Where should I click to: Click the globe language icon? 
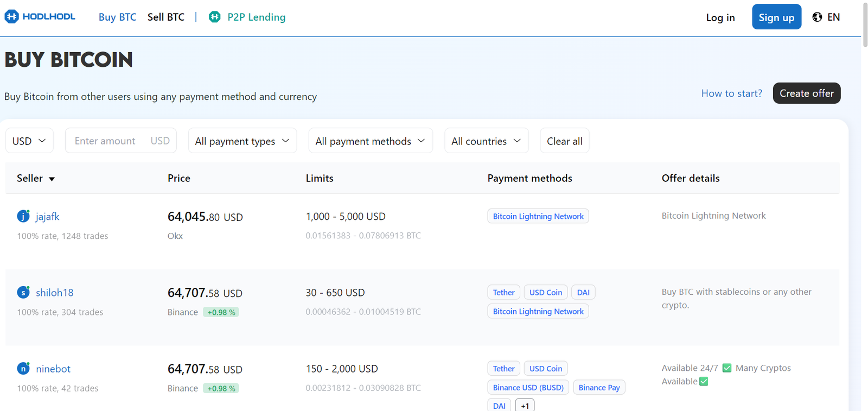[817, 17]
